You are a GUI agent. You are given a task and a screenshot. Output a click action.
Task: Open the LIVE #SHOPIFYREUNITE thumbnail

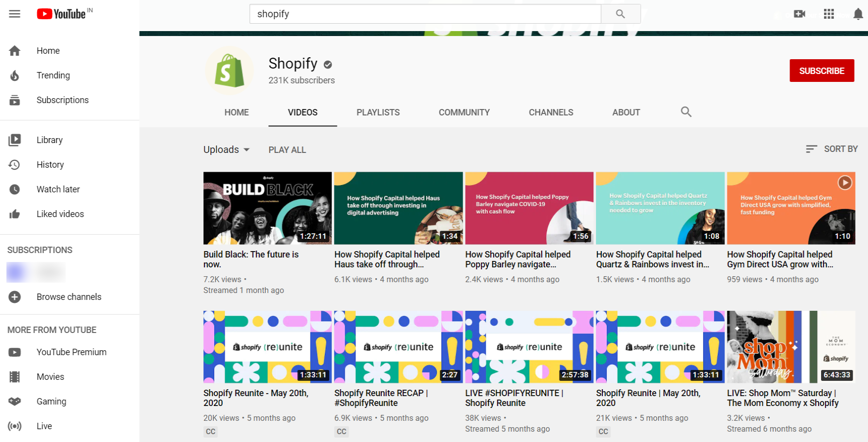[529, 347]
